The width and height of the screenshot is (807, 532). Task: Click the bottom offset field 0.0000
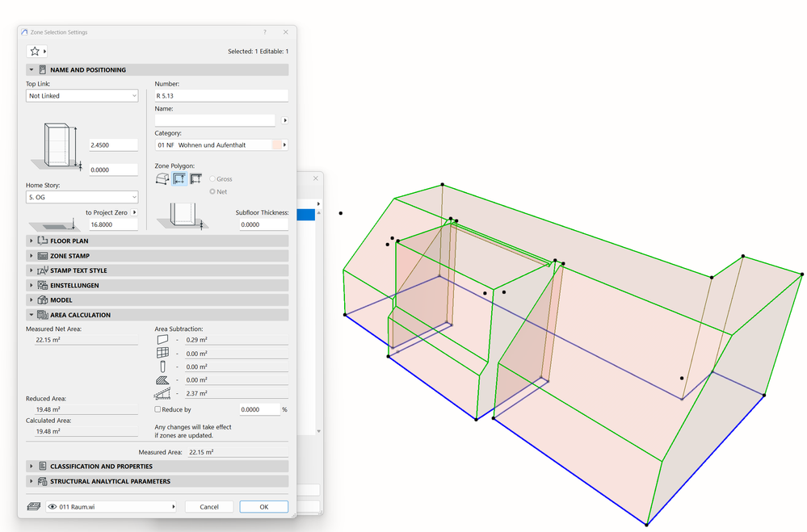(113, 170)
